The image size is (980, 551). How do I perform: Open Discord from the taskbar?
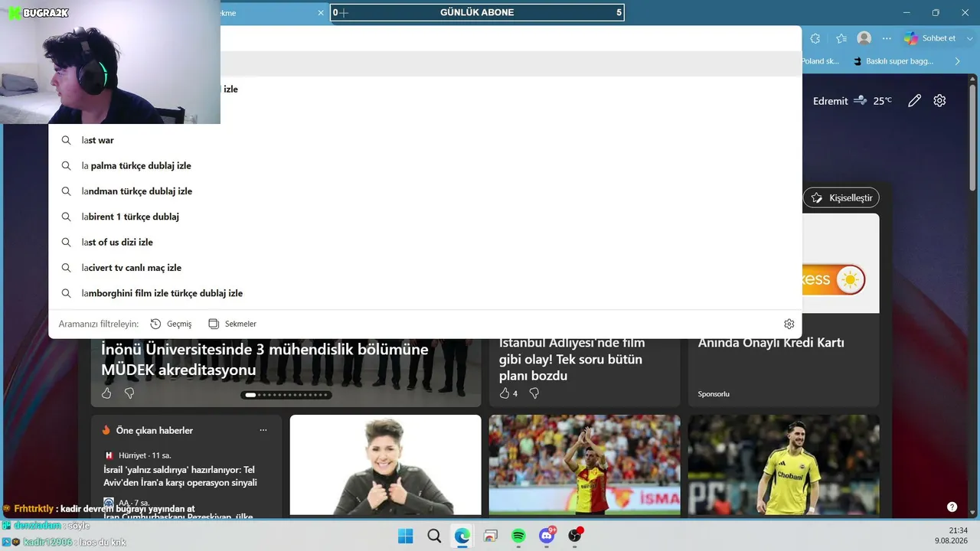coord(547,536)
